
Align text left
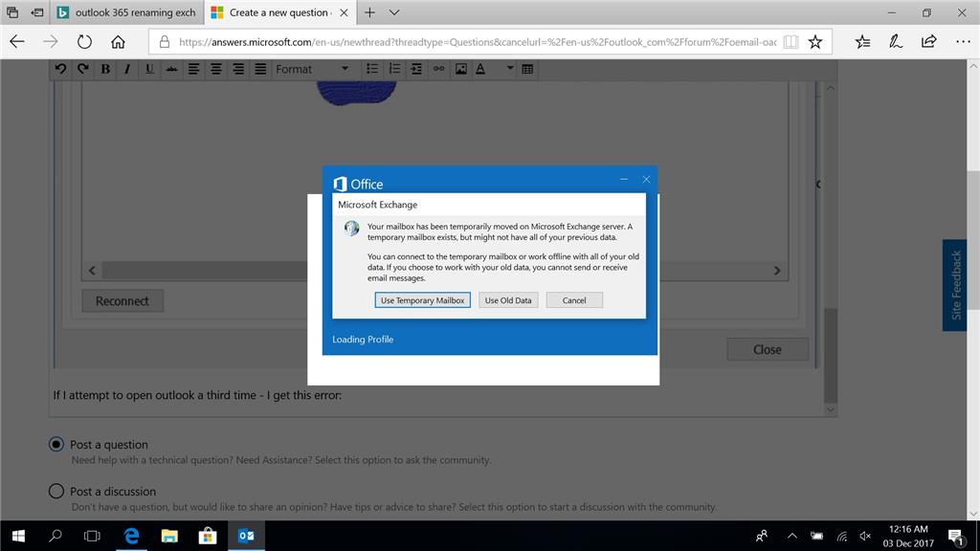click(193, 69)
